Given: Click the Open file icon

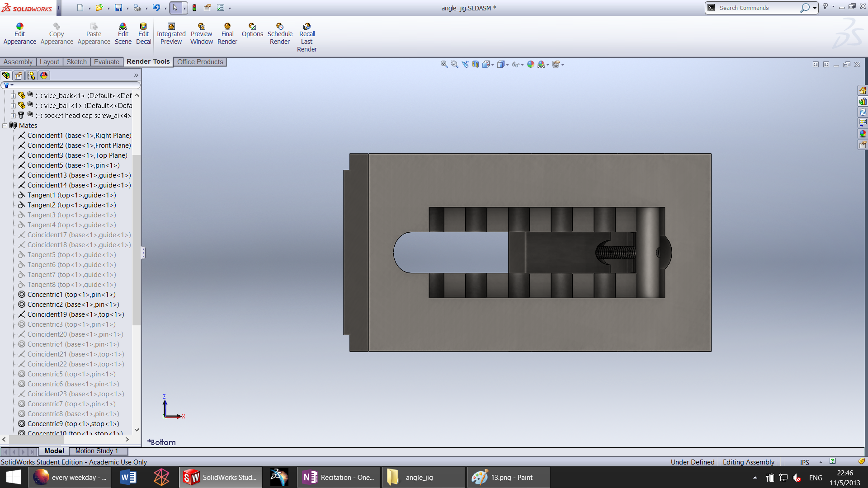Looking at the screenshot, I should point(99,8).
